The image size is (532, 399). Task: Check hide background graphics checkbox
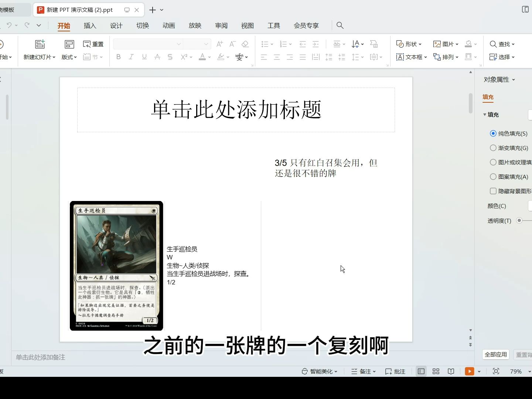pos(493,191)
